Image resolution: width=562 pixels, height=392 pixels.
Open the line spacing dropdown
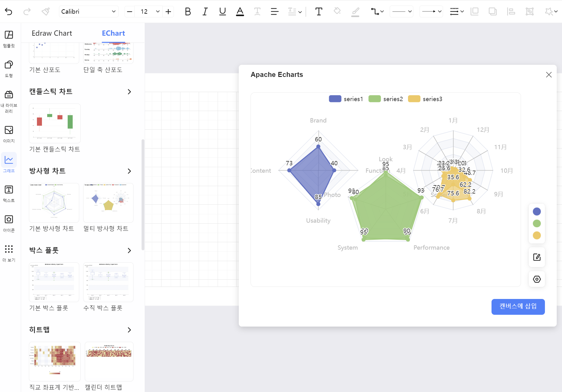click(295, 12)
